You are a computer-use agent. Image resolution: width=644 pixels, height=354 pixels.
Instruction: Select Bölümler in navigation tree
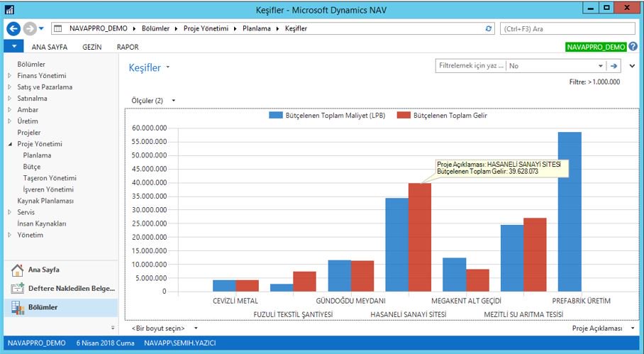click(x=31, y=64)
